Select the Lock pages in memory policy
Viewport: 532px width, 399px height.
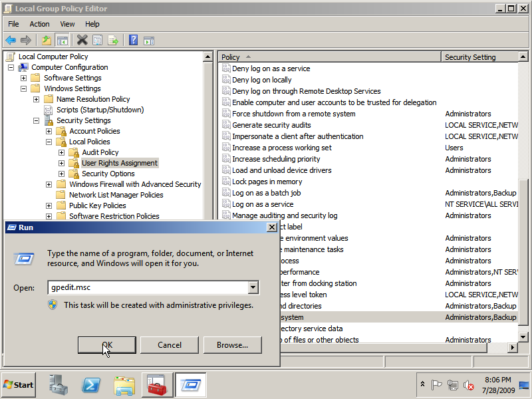tap(267, 182)
